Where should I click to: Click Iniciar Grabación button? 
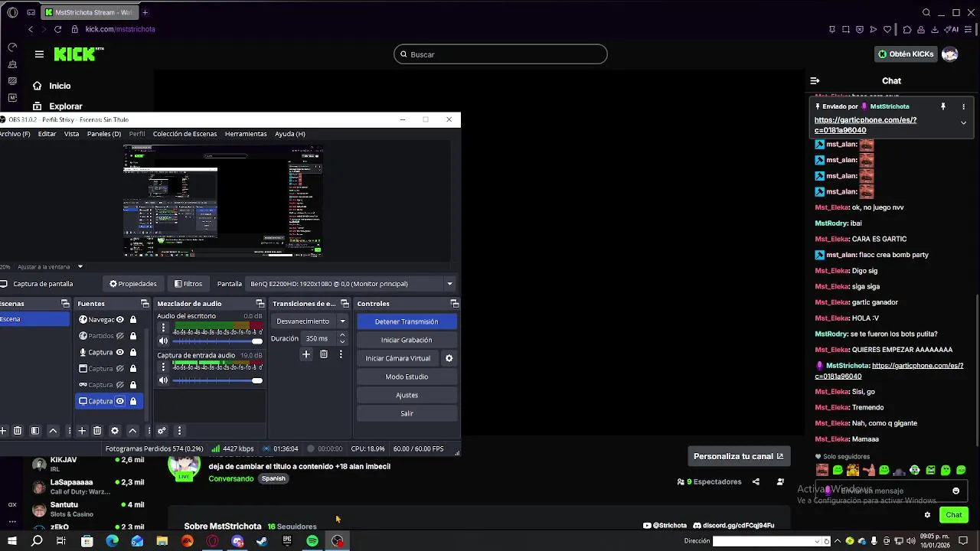[x=407, y=340]
